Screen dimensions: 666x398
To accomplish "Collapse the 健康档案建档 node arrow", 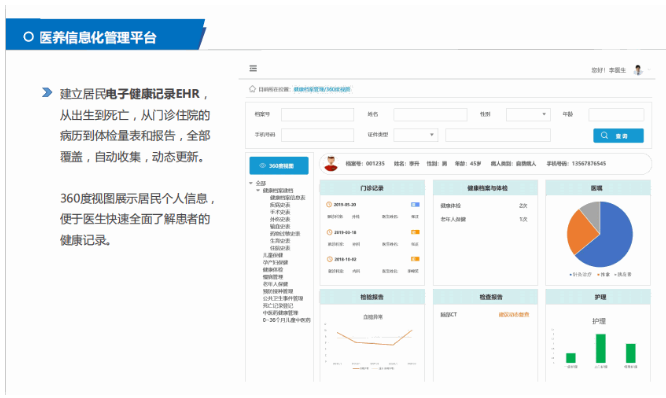I will (258, 190).
